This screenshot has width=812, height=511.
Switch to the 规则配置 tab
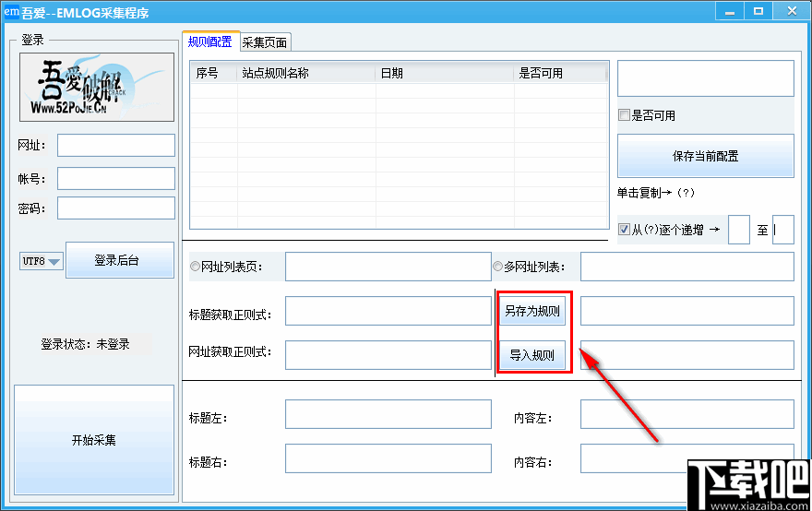point(210,42)
